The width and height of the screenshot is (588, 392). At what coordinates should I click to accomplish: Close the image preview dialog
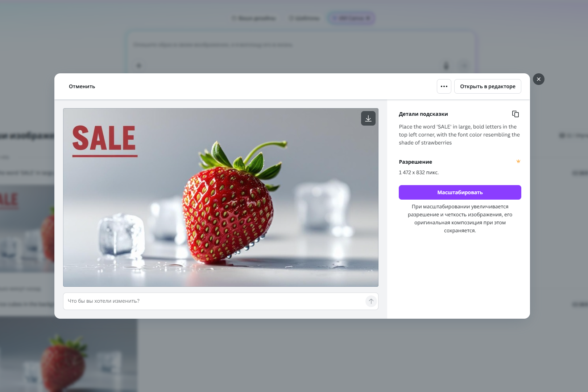pos(538,79)
